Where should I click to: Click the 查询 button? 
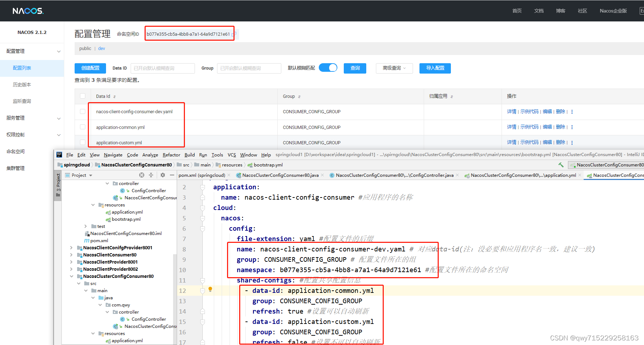tap(355, 68)
